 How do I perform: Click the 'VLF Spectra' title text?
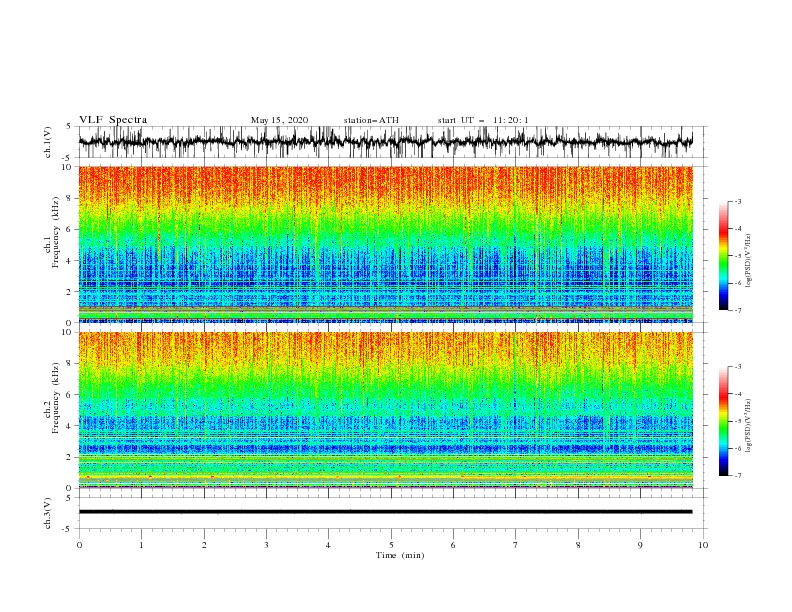click(x=113, y=120)
